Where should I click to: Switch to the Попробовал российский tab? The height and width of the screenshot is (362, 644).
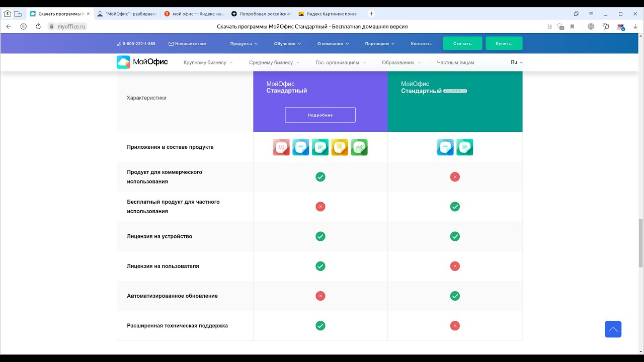click(x=262, y=14)
